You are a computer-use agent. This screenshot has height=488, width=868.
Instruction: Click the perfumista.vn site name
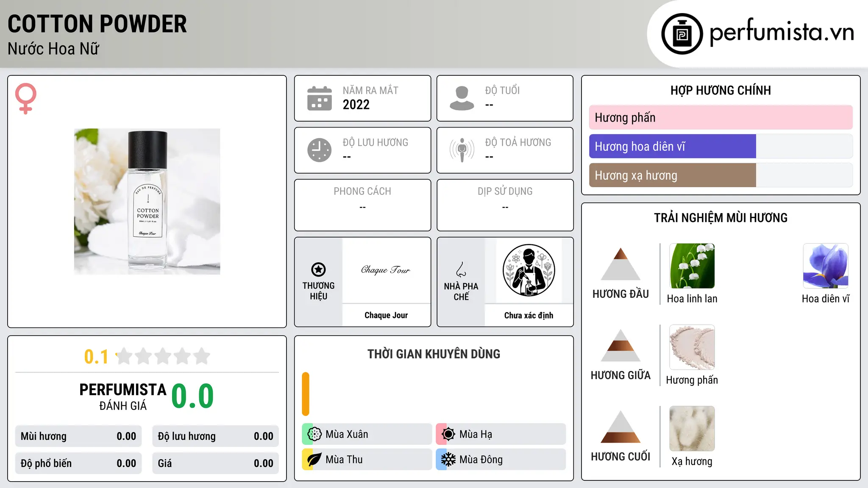click(x=782, y=32)
